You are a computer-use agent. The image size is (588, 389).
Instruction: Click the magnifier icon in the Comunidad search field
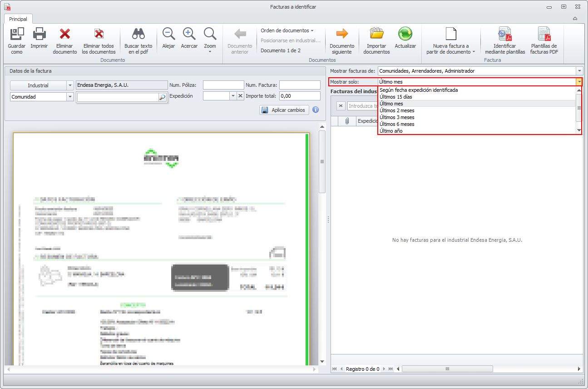click(162, 97)
